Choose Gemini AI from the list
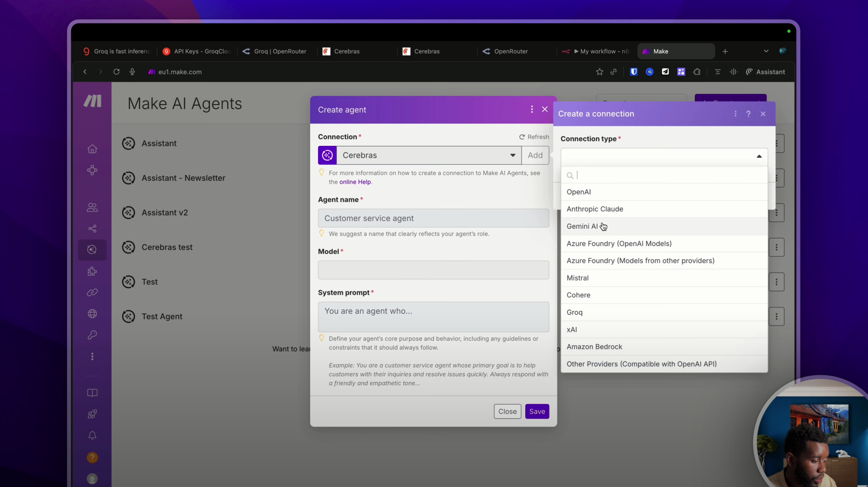Screen dimensions: 868x487 [664, 226]
